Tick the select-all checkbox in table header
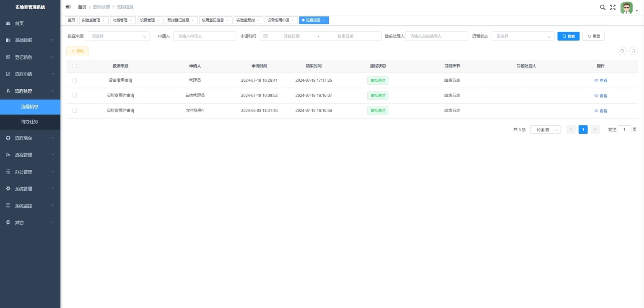The width and height of the screenshot is (644, 308). click(x=75, y=66)
